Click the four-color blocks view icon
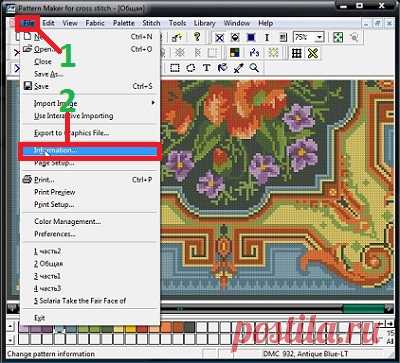Image resolution: width=400 pixels, height=363 pixels. [235, 53]
